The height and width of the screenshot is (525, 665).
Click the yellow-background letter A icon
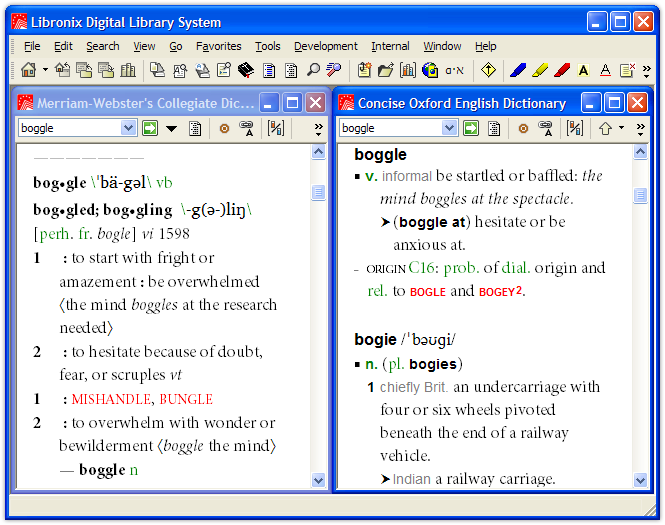(x=584, y=70)
